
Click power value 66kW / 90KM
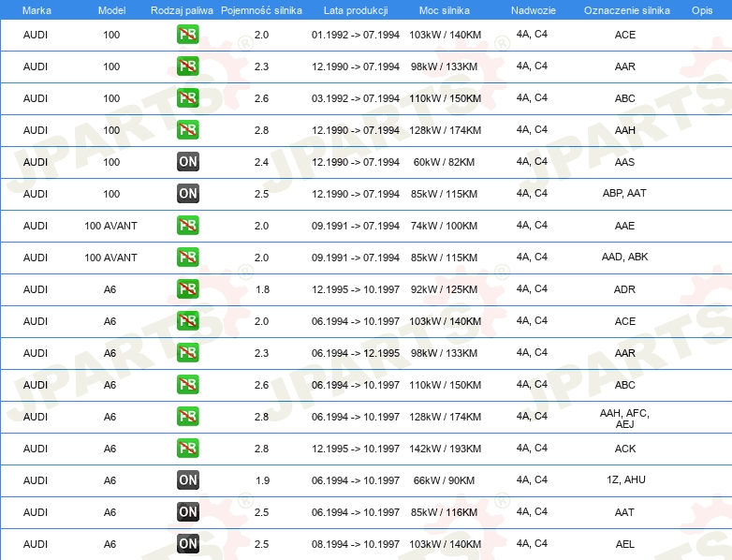tap(444, 480)
